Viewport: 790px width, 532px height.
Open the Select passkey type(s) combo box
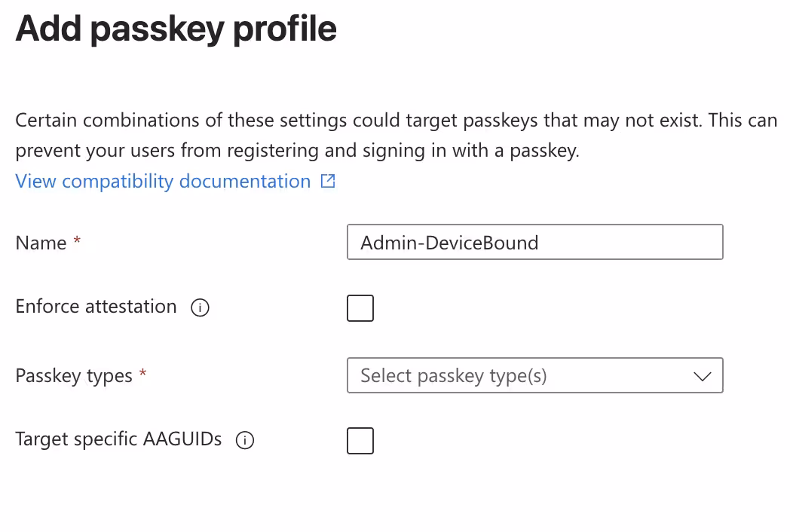click(535, 375)
